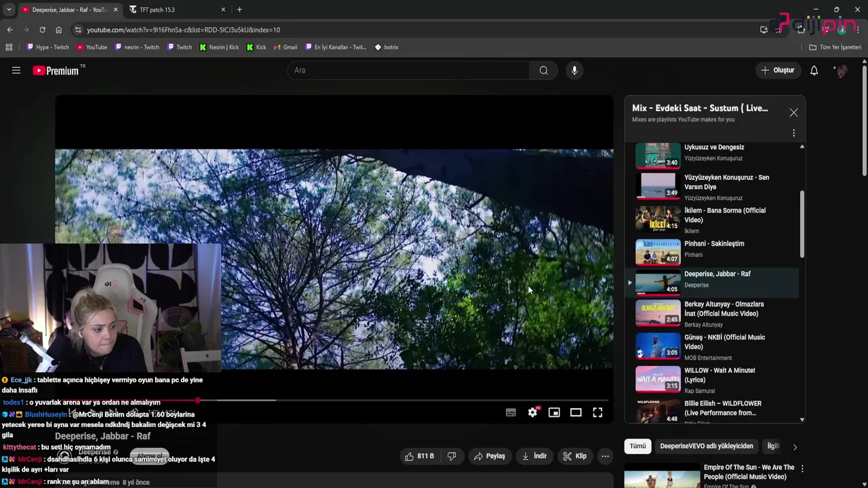Open En İyi Kanallar Twitch bookmark
Image resolution: width=868 pixels, height=488 pixels.
pyautogui.click(x=336, y=47)
